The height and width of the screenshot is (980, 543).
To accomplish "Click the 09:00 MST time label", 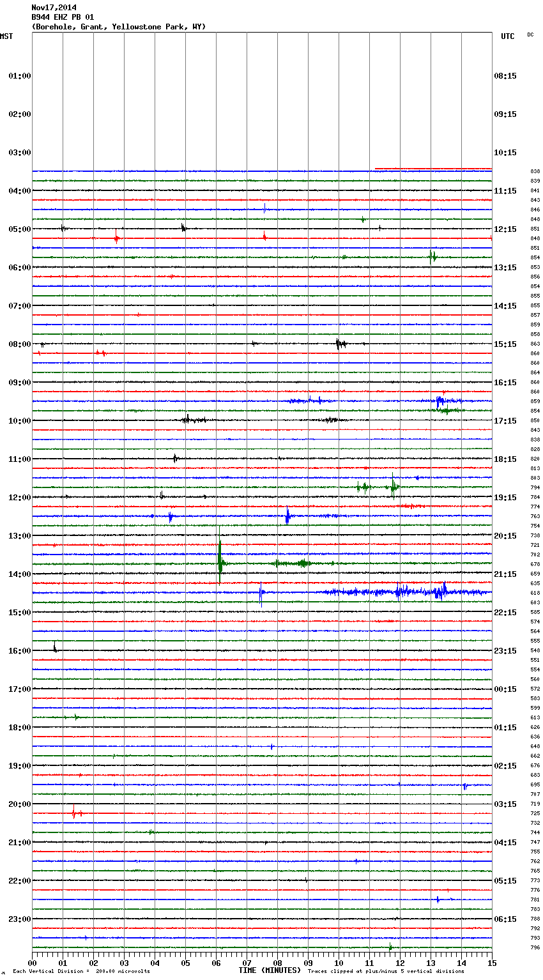I will [x=20, y=383].
